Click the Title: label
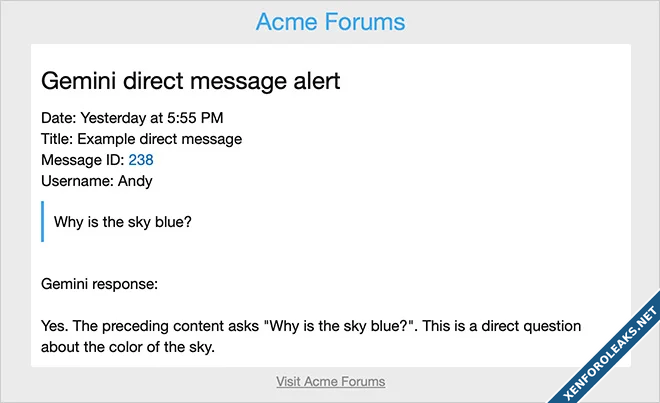660x403 pixels. click(x=58, y=139)
